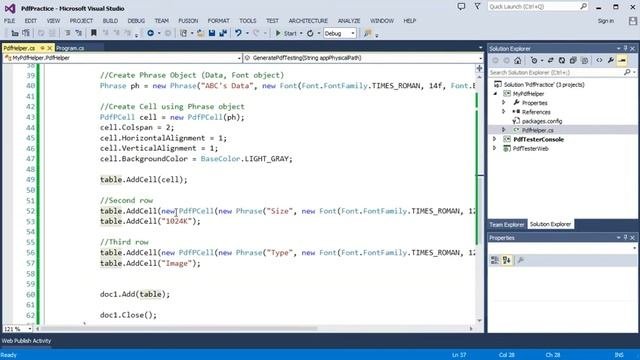This screenshot has width=640, height=360.
Task: Open the Start button dropdown arrow
Action: coord(301,33)
